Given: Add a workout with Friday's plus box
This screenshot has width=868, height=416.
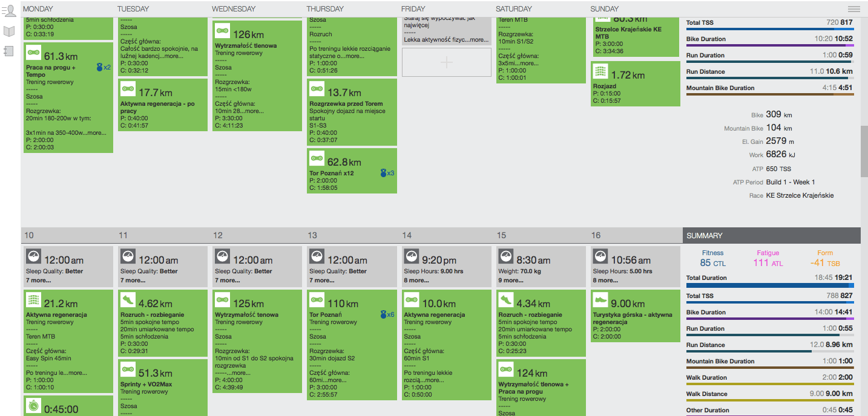Looking at the screenshot, I should pyautogui.click(x=446, y=62).
